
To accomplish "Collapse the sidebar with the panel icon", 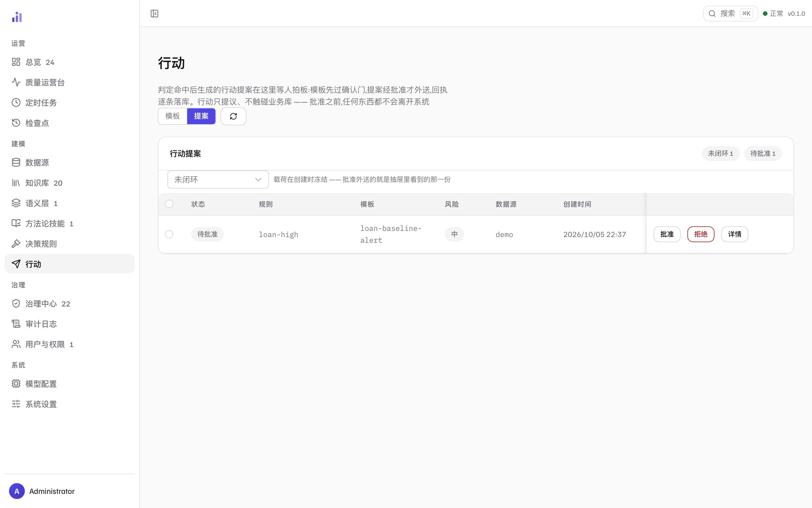I will [154, 14].
